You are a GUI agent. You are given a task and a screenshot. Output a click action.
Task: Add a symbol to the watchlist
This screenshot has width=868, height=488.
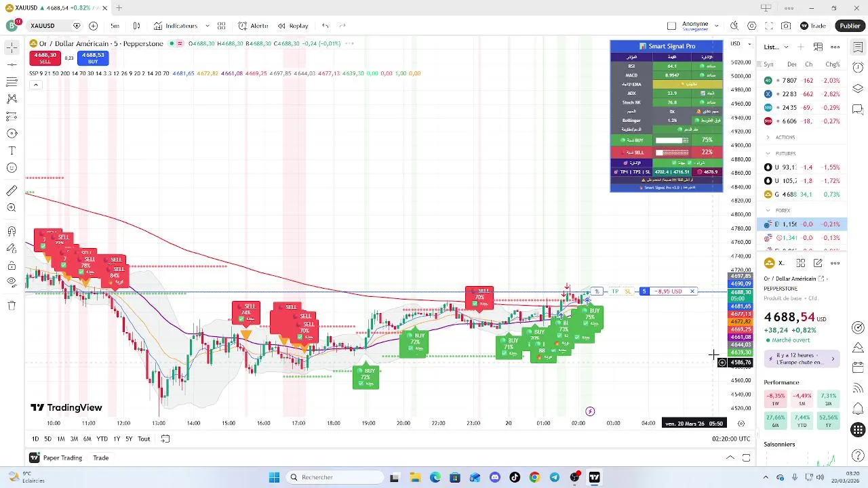[x=801, y=47]
